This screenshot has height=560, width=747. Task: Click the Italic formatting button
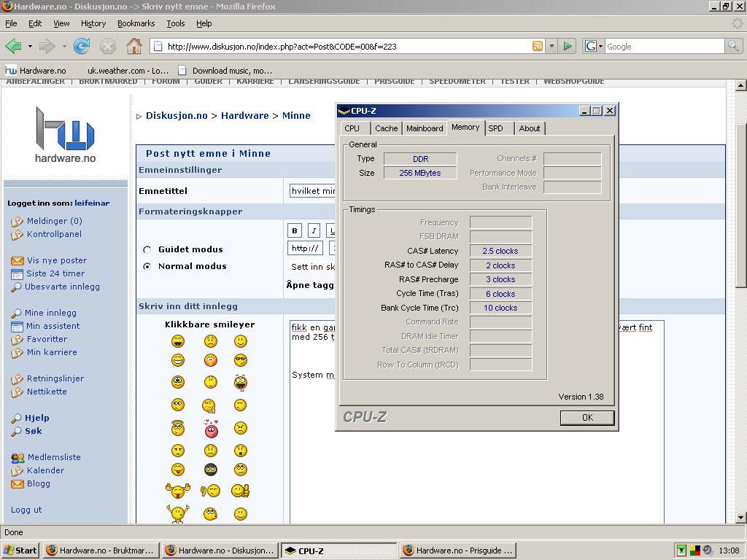(x=314, y=231)
